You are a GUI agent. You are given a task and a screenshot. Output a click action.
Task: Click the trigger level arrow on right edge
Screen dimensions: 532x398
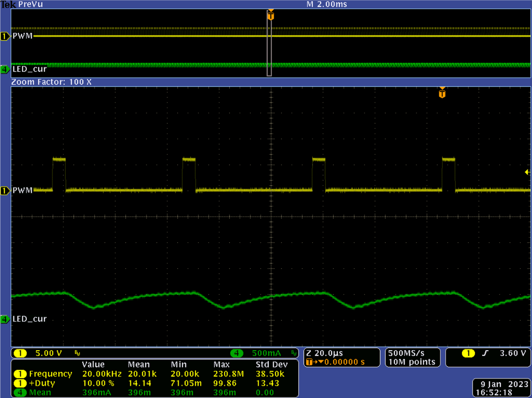tap(526, 171)
